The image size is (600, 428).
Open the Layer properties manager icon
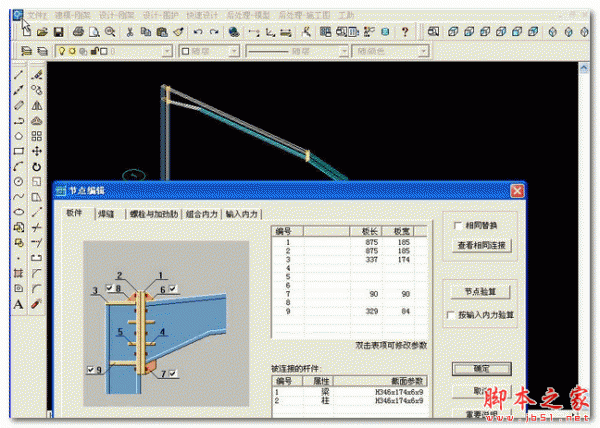26,51
